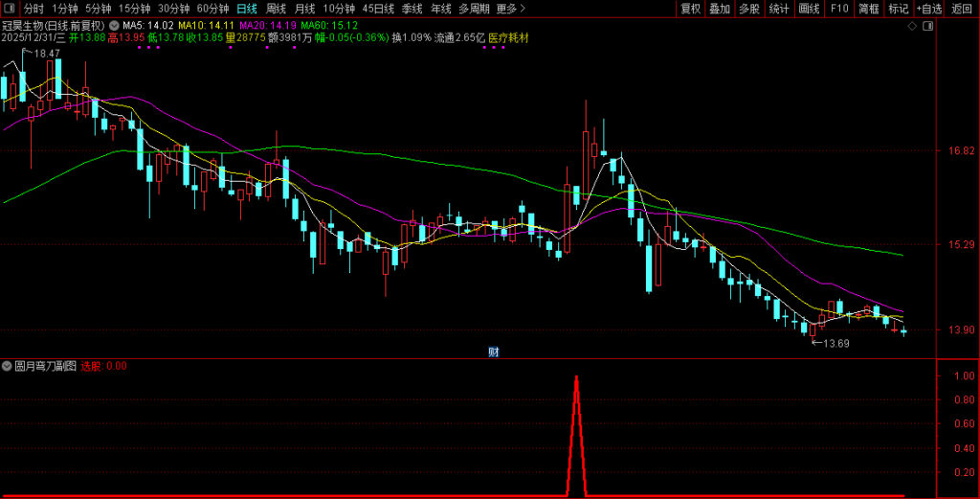Click the 返回 back button
The image size is (980, 499).
pos(962,9)
